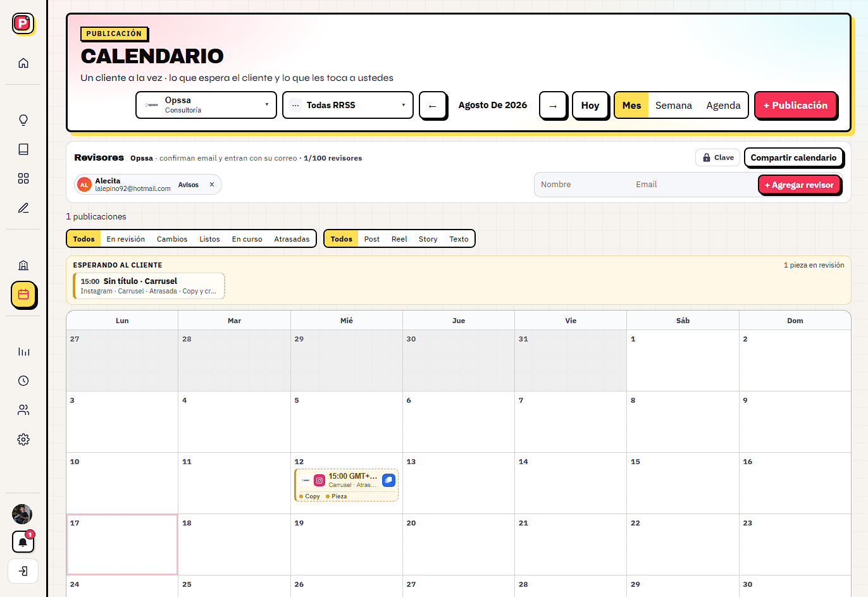Image resolution: width=868 pixels, height=597 pixels.
Task: Open the book icon in the sidebar
Action: click(23, 149)
